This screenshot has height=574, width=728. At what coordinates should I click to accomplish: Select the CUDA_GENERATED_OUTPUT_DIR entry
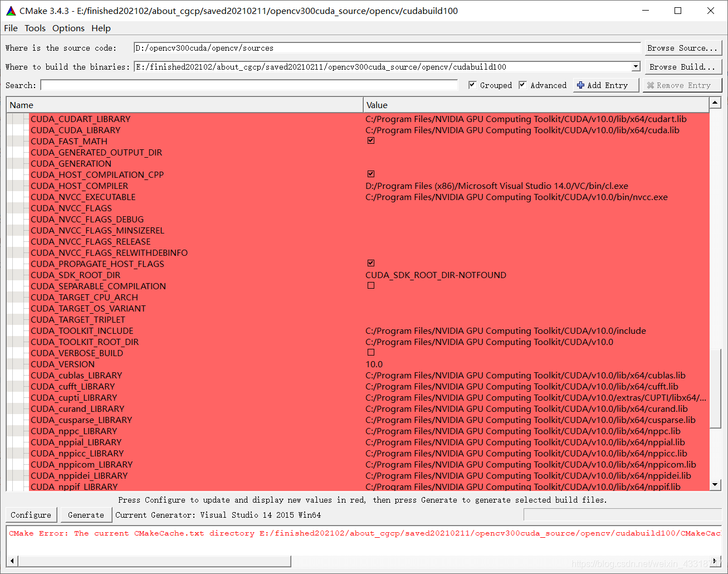click(x=96, y=152)
